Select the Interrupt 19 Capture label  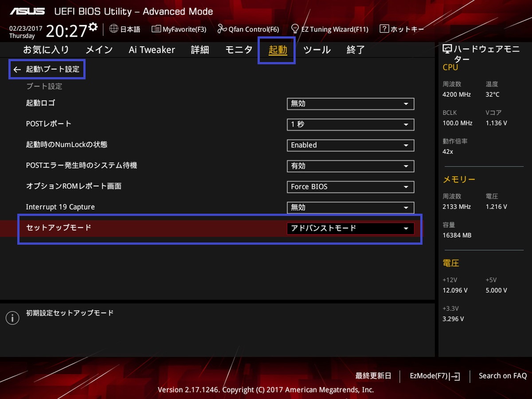click(x=60, y=207)
